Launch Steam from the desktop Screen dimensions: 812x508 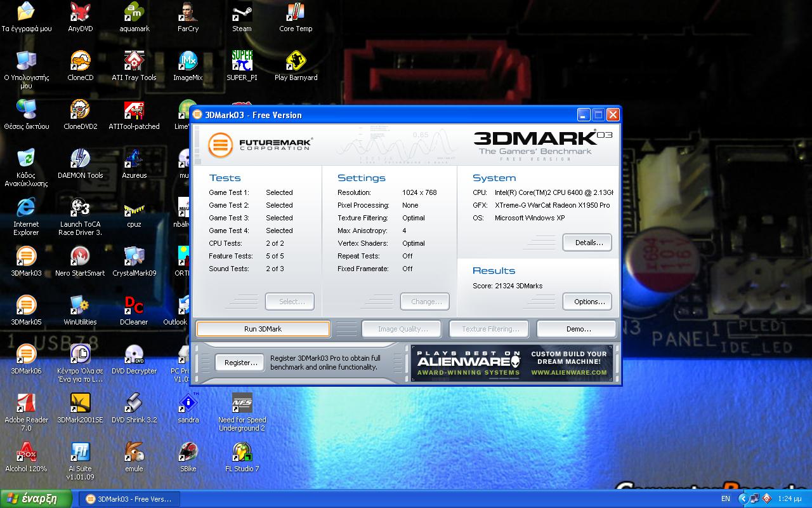[242, 17]
